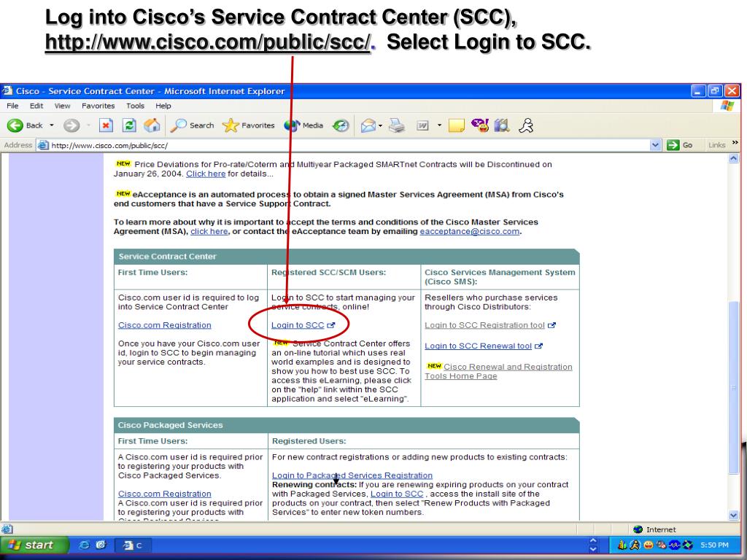Click the Windows flag logo throbber
The width and height of the screenshot is (747, 560).
[727, 106]
